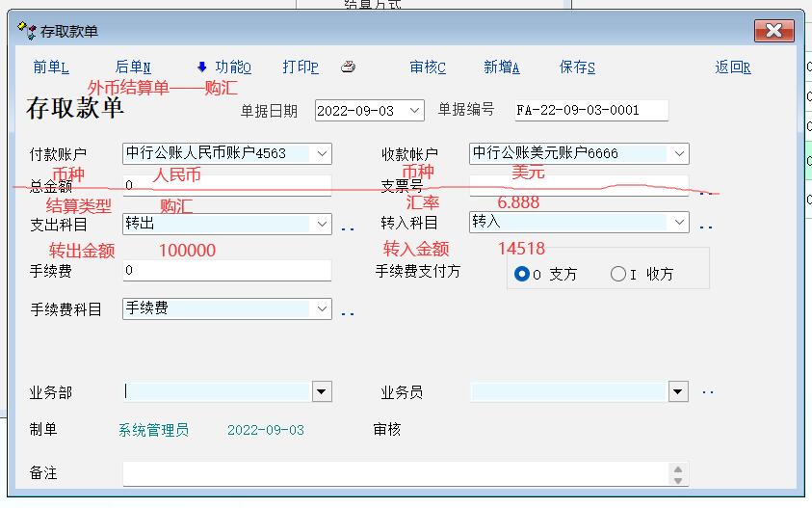The image size is (812, 508).
Task: Expand the 业务部 dropdown arrow
Action: pyautogui.click(x=322, y=392)
